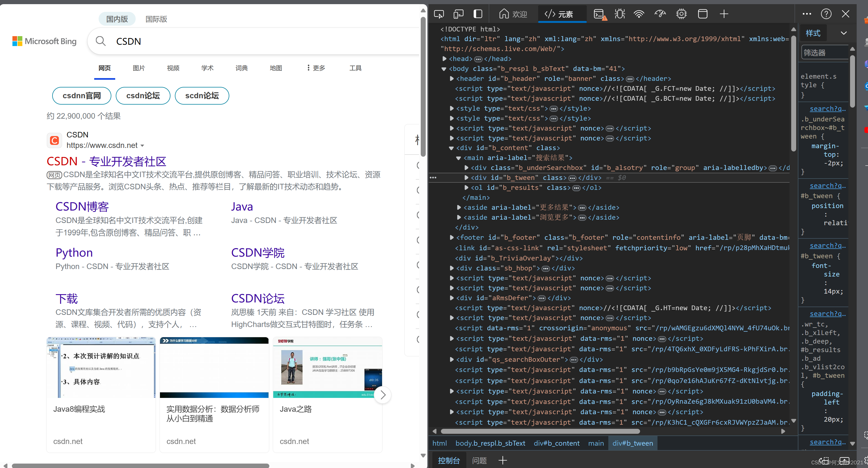This screenshot has width=868, height=468.
Task: Click the csdn论坛 suggestion pill button
Action: click(x=143, y=96)
